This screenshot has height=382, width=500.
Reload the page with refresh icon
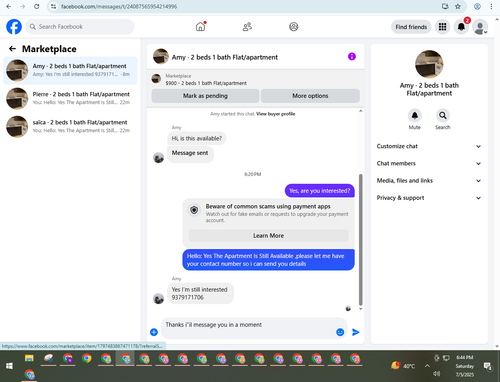pyautogui.click(x=37, y=6)
